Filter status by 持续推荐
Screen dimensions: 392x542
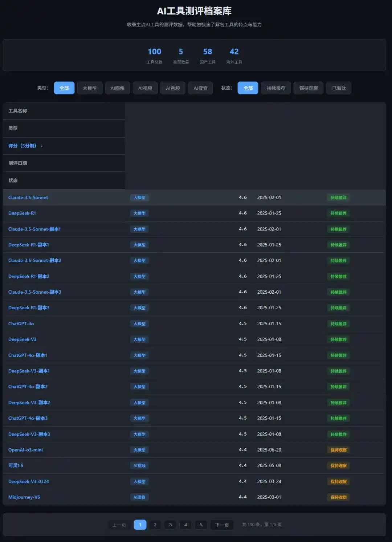[x=276, y=88]
